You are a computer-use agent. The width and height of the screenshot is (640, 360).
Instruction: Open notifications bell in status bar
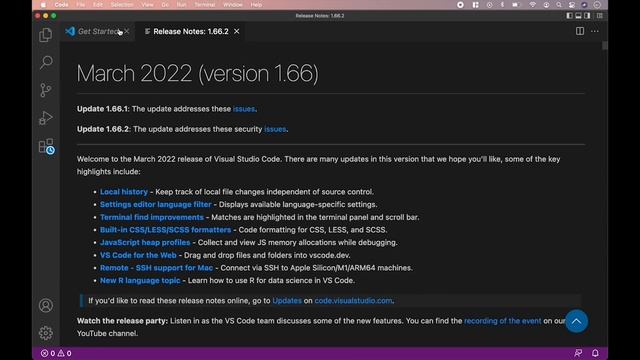tap(595, 353)
